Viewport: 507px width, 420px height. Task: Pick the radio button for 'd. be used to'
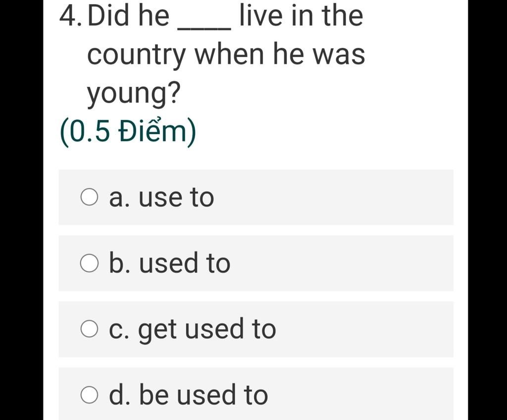[89, 395]
